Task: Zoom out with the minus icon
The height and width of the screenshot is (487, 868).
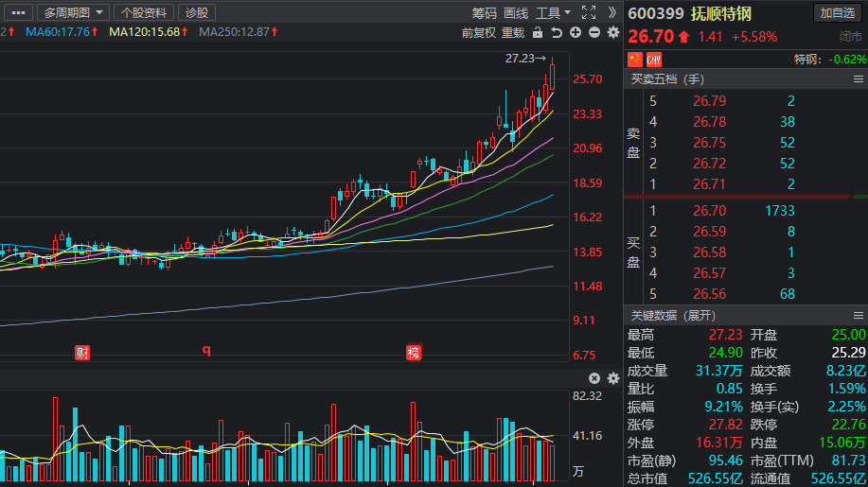Action: tap(594, 32)
